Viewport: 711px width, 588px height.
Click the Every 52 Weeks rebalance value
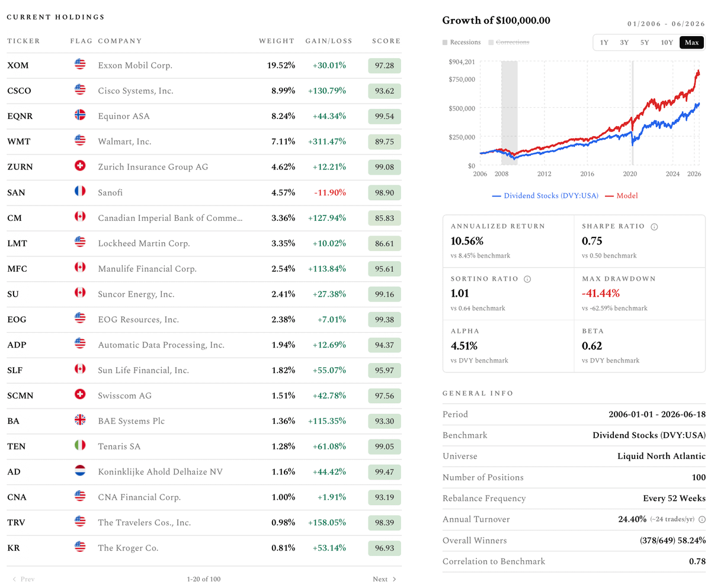coord(674,499)
